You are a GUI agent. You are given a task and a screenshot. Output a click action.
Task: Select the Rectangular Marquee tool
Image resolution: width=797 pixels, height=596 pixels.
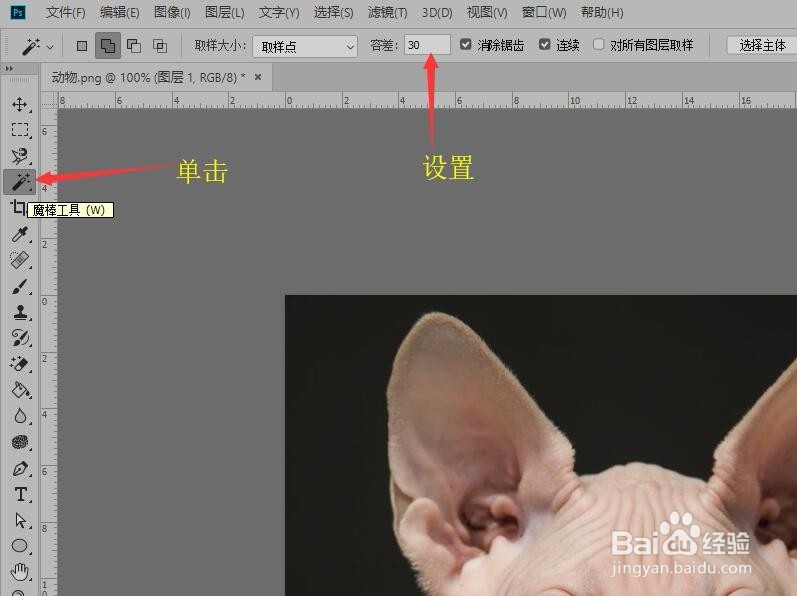[20, 130]
